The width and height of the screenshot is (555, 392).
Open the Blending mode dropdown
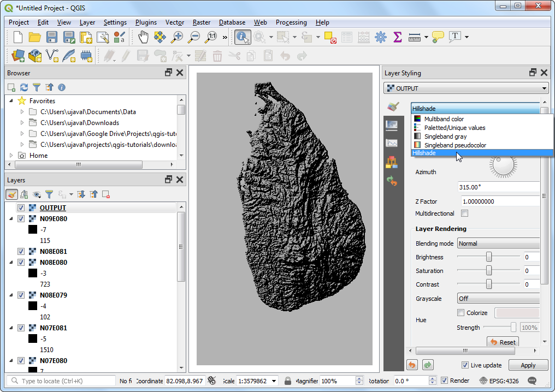pyautogui.click(x=498, y=244)
